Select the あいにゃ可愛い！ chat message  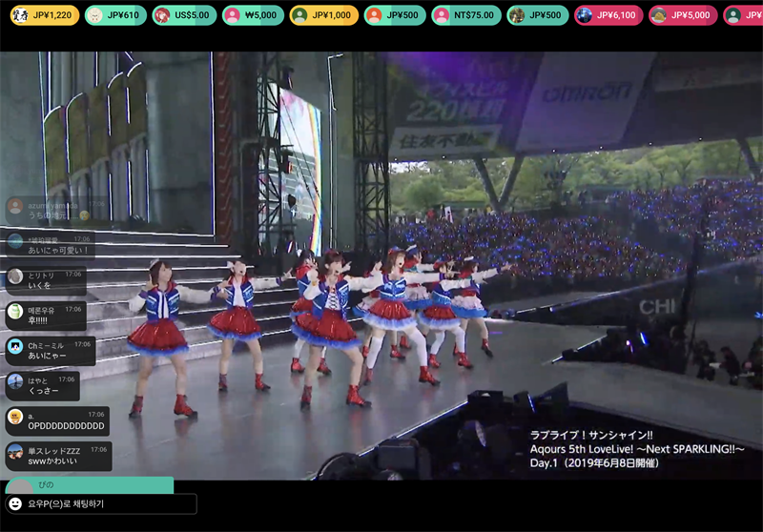[57, 250]
